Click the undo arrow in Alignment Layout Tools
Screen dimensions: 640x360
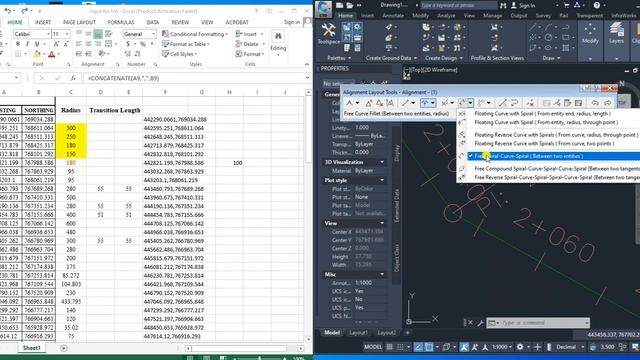pos(595,103)
